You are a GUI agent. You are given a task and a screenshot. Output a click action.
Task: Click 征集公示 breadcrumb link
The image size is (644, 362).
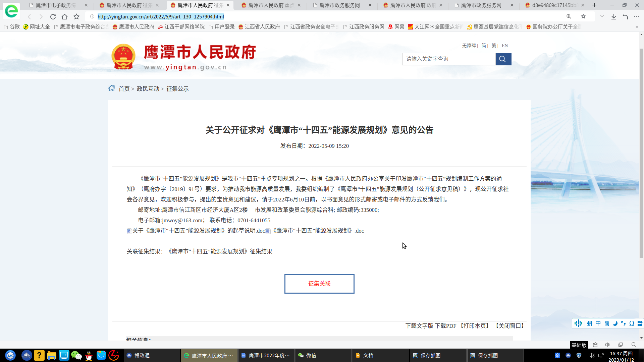(x=177, y=88)
